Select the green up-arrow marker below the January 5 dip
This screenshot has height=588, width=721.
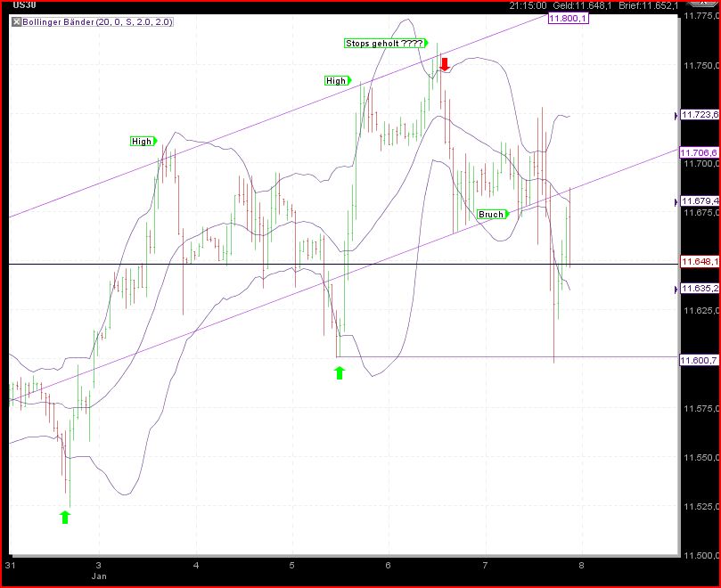click(339, 372)
